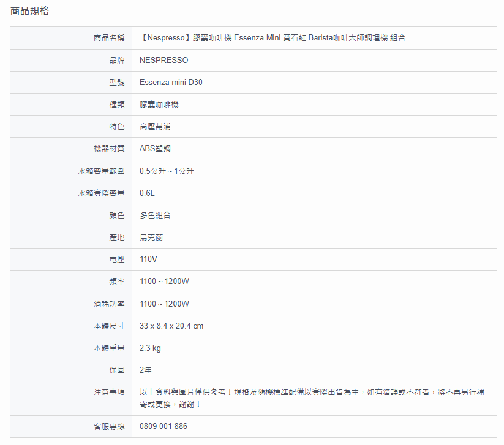Click the 0.6L capacity value
Image resolution: width=504 pixels, height=445 pixels.
pos(147,193)
